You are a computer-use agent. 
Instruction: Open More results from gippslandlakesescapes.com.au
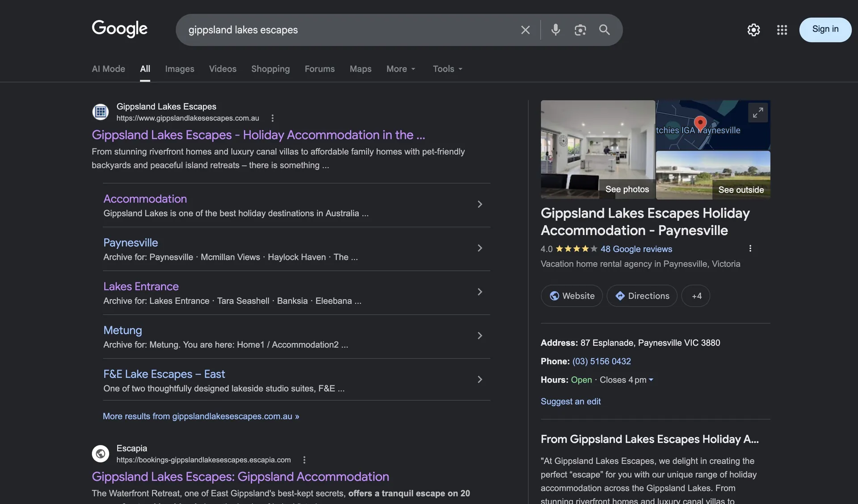201,416
